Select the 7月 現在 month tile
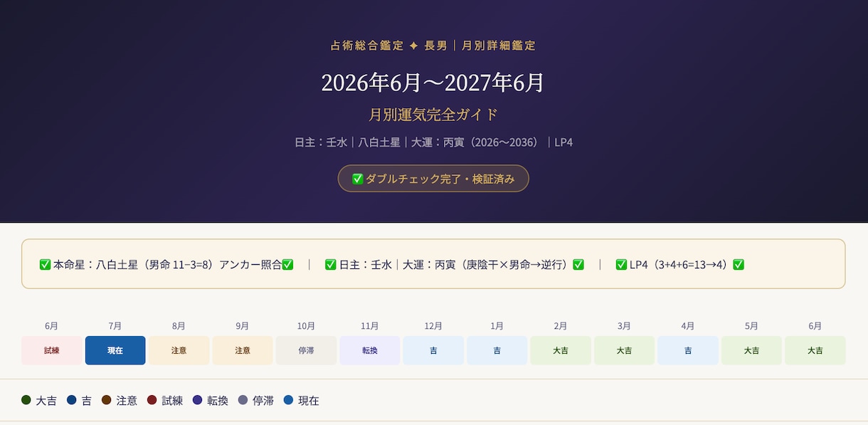 [x=115, y=350]
